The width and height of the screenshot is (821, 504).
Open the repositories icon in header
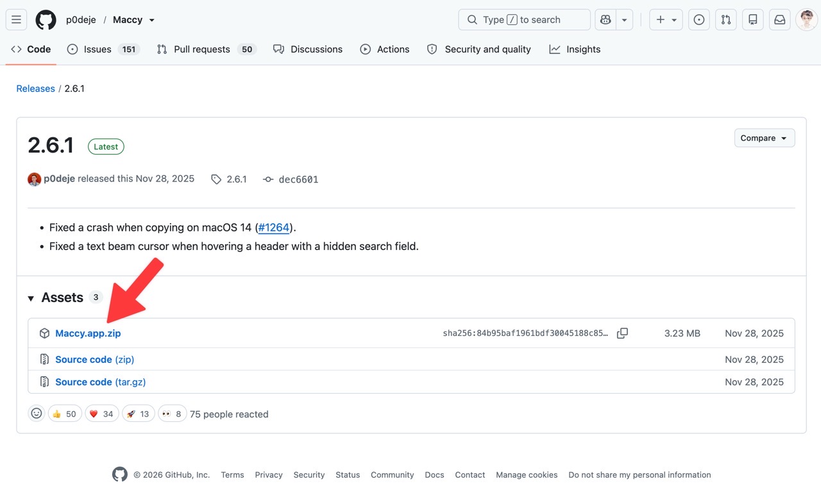pos(753,20)
